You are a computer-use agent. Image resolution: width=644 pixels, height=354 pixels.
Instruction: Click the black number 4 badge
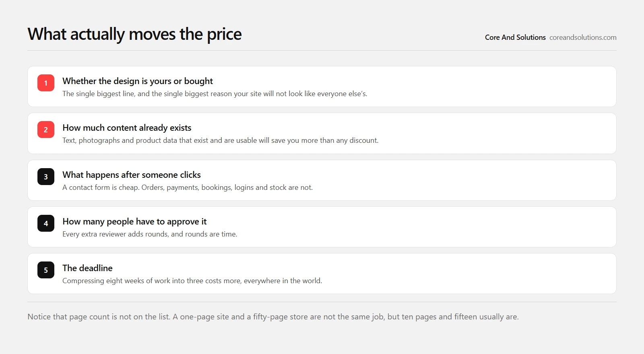click(46, 223)
